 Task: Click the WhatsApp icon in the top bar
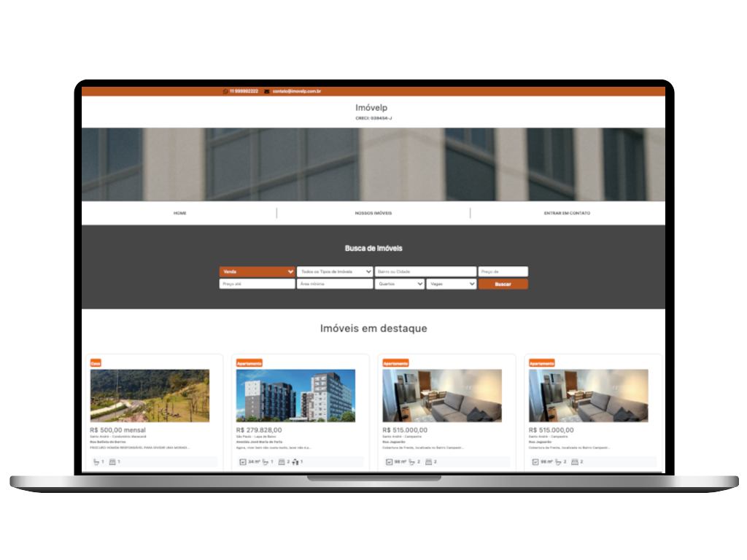225,91
